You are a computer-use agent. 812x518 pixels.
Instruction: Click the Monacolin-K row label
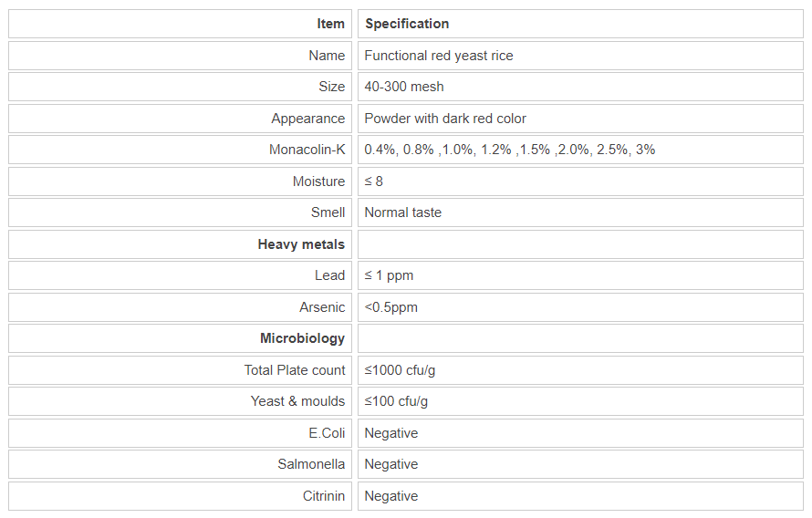pos(307,150)
